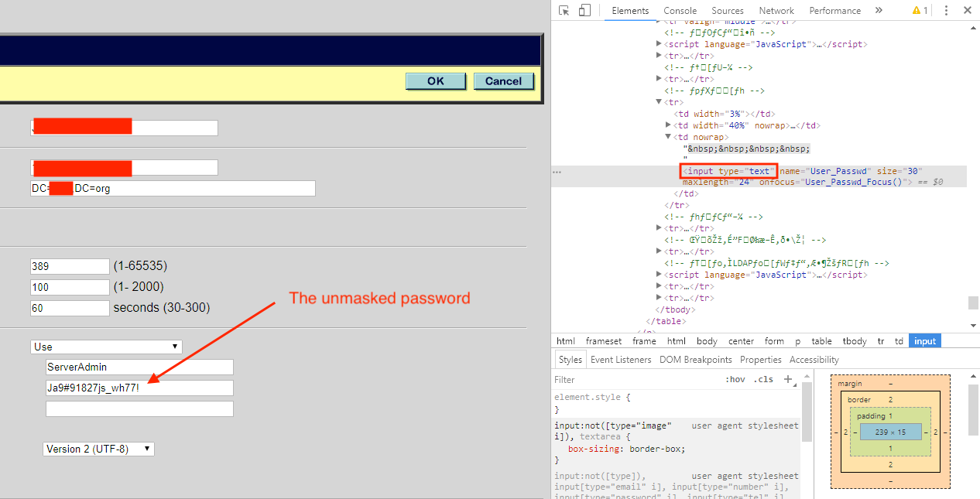Switch to the Elements tab
The height and width of the screenshot is (499, 980).
click(x=630, y=11)
